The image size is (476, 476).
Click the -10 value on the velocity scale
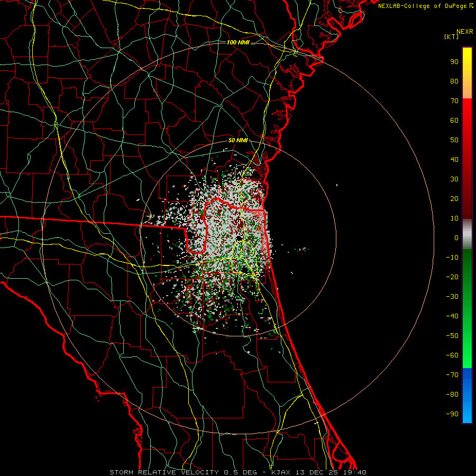452,258
